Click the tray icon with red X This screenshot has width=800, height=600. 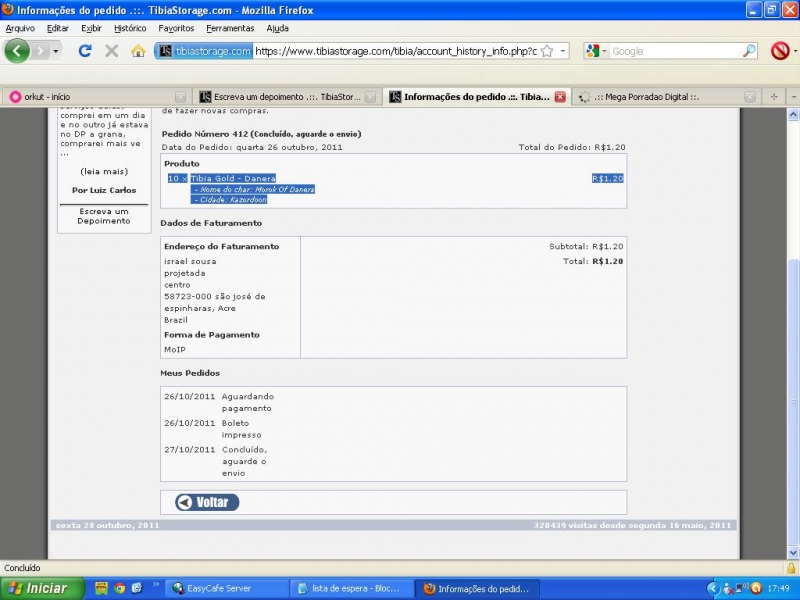pyautogui.click(x=728, y=588)
